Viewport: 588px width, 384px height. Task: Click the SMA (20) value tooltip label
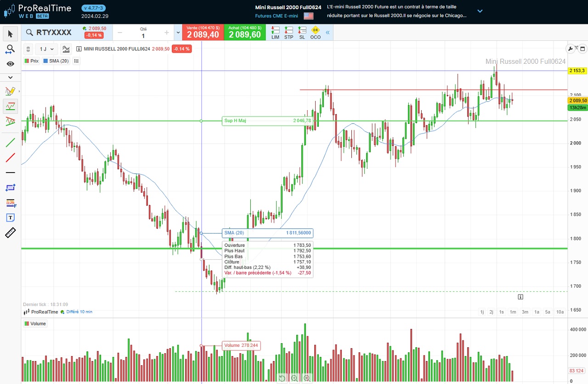267,233
